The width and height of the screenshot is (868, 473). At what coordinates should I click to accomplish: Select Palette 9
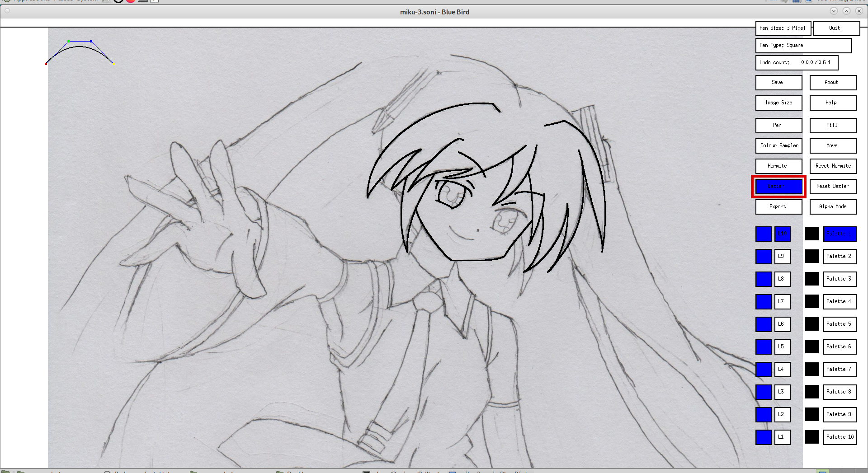pyautogui.click(x=840, y=415)
